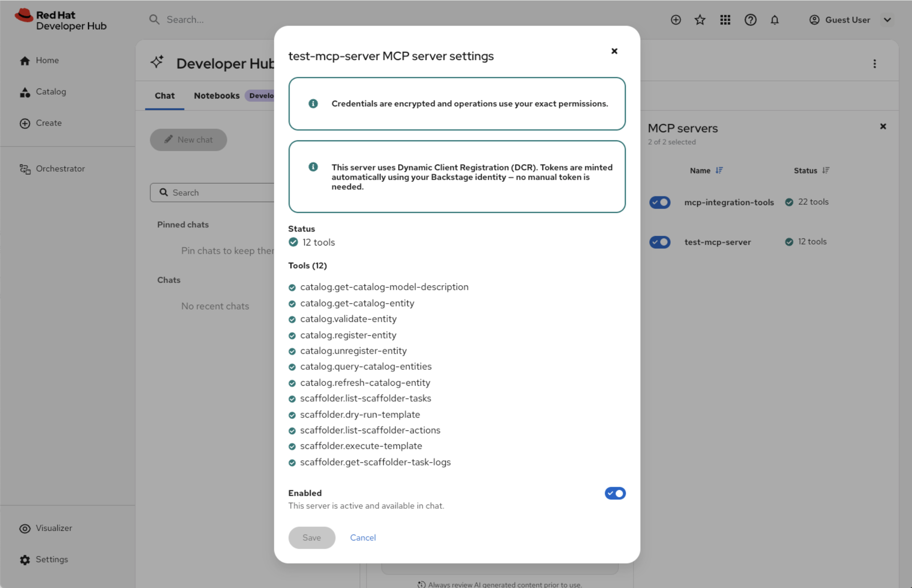Close the MCP servers side panel
The height and width of the screenshot is (588, 912).
click(x=883, y=126)
